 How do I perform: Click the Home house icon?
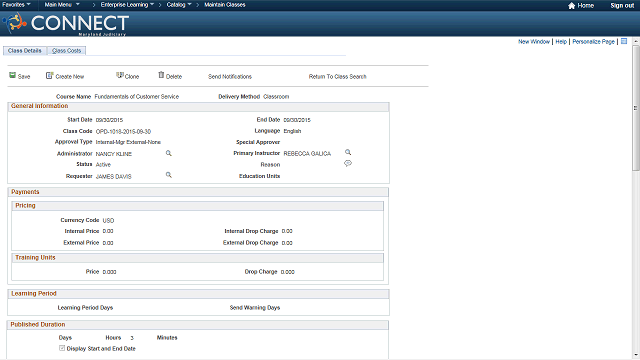[x=571, y=5]
